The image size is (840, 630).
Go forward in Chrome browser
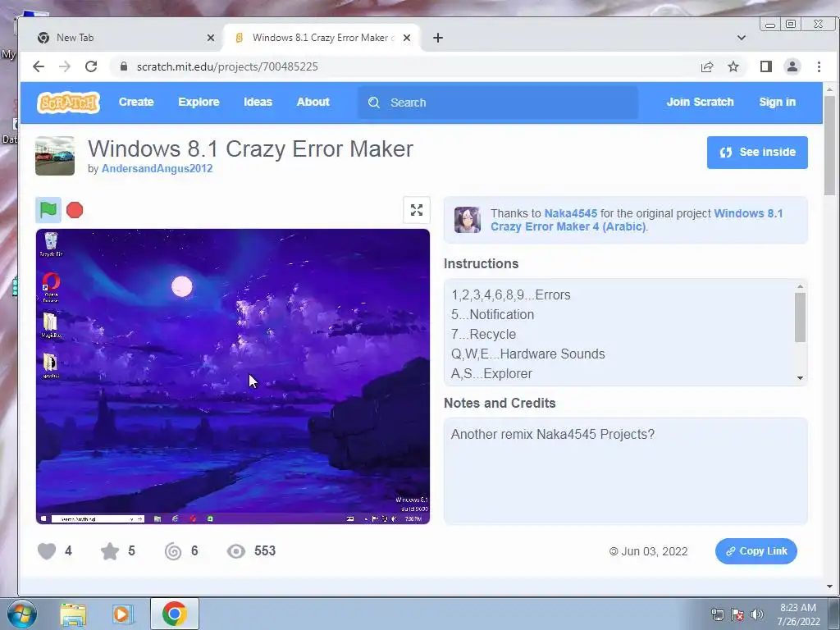click(65, 66)
